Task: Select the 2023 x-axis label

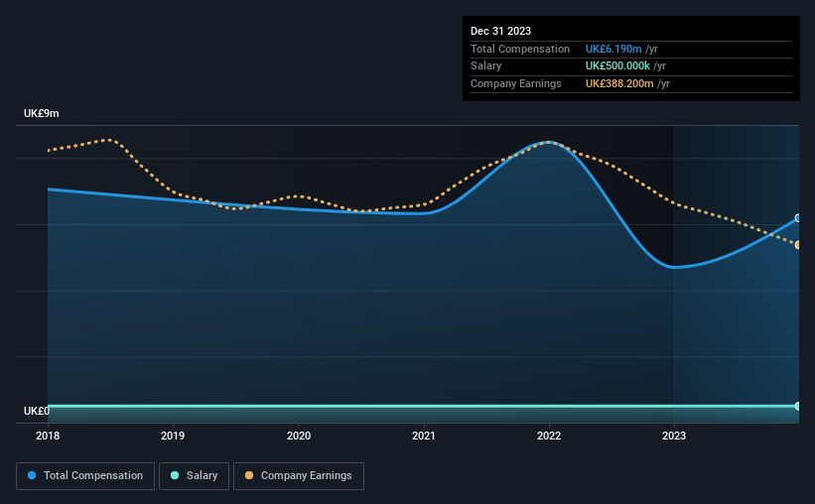Action: [674, 436]
